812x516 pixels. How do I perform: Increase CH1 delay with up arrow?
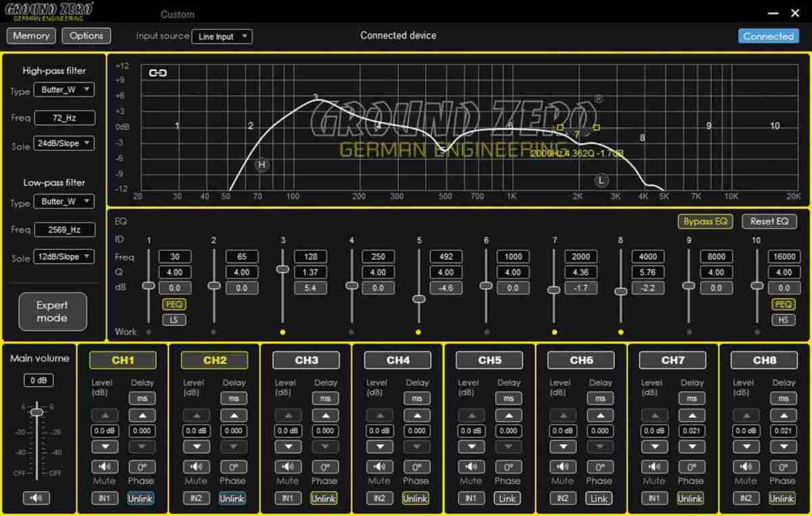coord(142,415)
